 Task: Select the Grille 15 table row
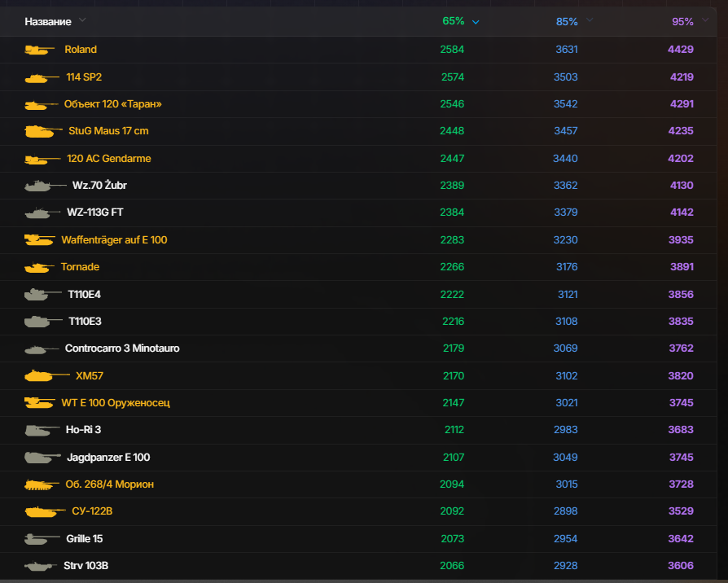click(x=358, y=539)
